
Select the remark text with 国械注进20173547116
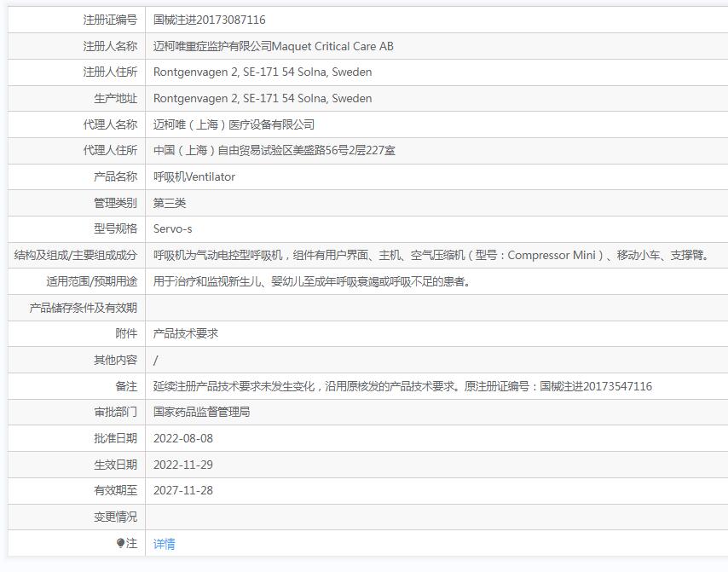pyautogui.click(x=402, y=386)
